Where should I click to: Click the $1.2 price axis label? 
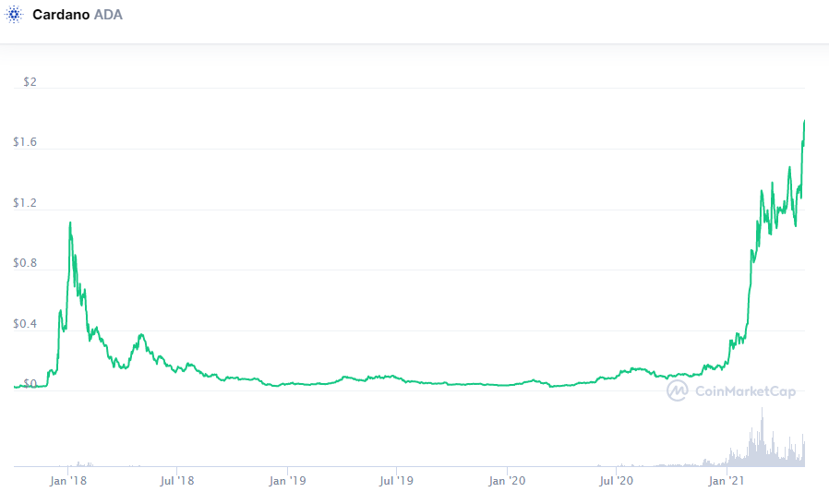click(25, 203)
